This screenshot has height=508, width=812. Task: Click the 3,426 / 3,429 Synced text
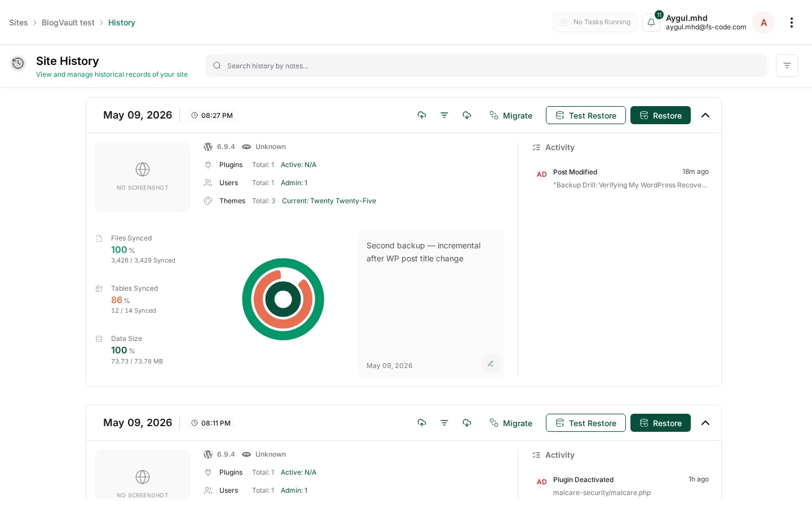tap(143, 261)
